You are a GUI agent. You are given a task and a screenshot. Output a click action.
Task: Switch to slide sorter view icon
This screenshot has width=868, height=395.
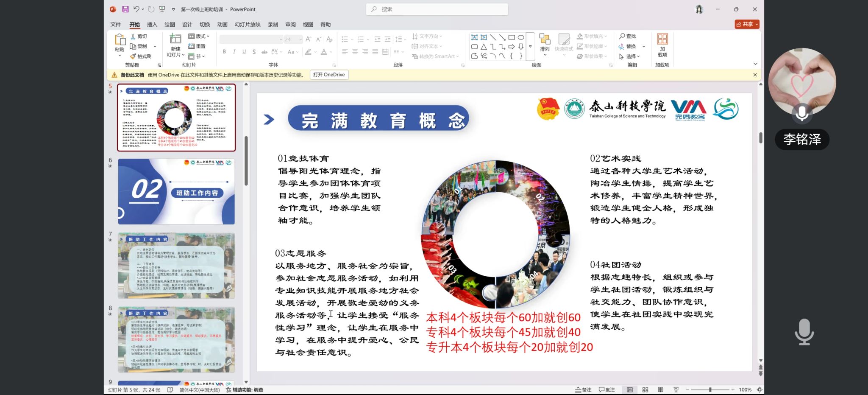coord(645,389)
